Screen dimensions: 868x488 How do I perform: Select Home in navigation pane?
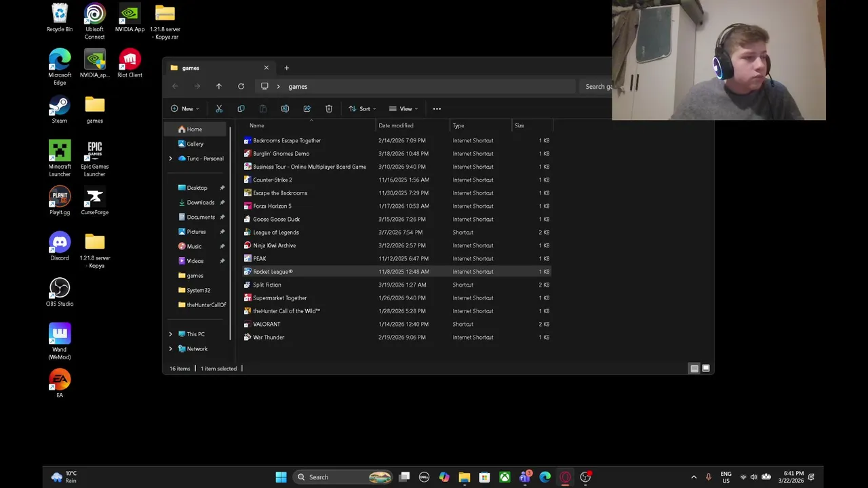click(196, 129)
